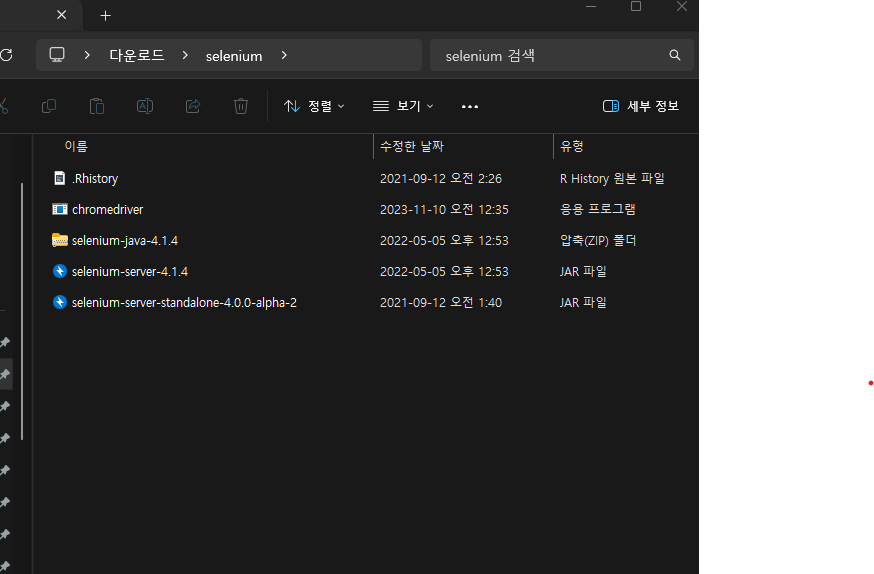
Task: Close the current Explorer tab
Action: (62, 15)
